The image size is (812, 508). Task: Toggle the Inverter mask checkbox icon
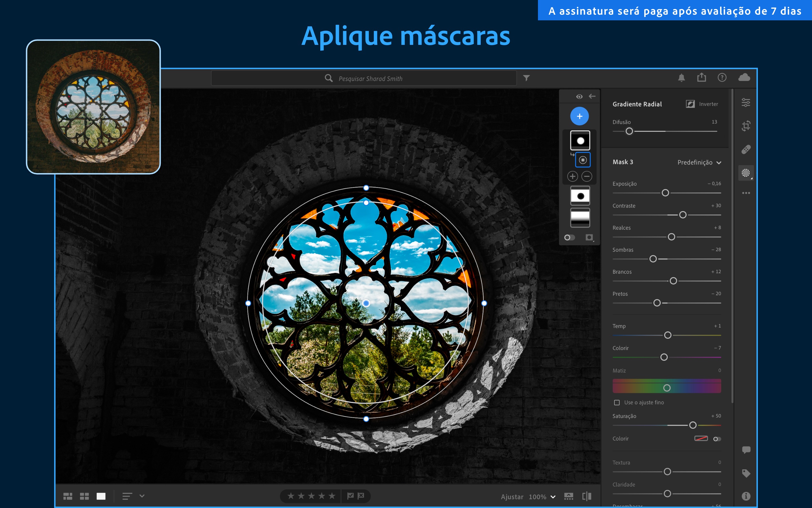pos(690,104)
